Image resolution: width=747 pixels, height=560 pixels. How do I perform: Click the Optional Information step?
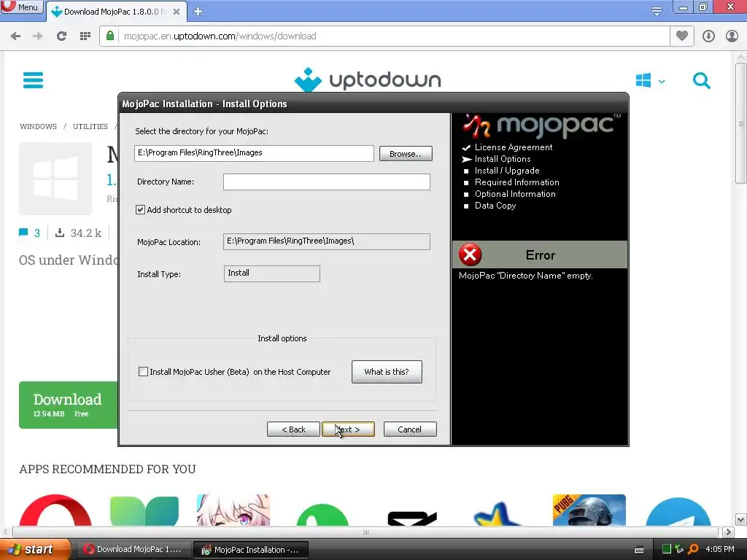coord(515,194)
